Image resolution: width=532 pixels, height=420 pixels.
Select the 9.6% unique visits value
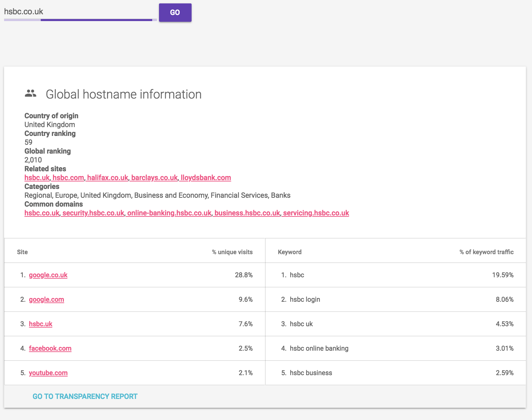246,299
